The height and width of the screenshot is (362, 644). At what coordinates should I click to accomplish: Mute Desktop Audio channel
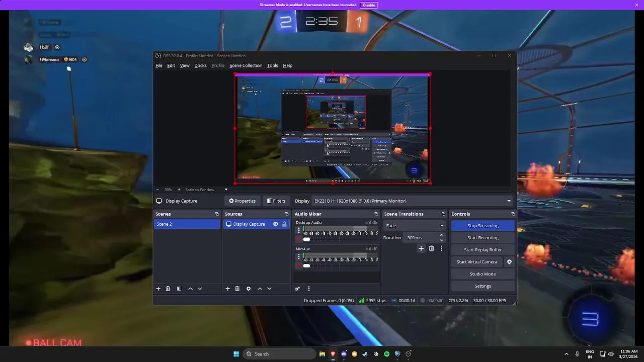(298, 239)
